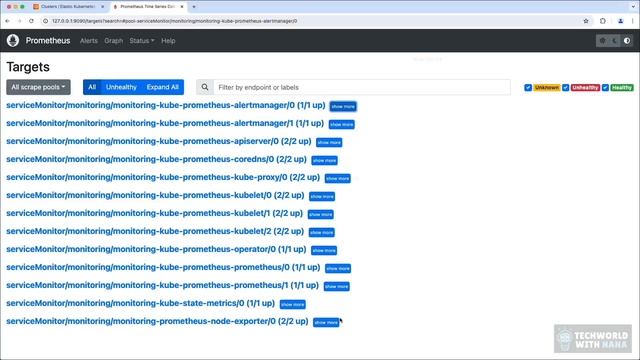Click the Prometheus flame logo icon

click(13, 40)
